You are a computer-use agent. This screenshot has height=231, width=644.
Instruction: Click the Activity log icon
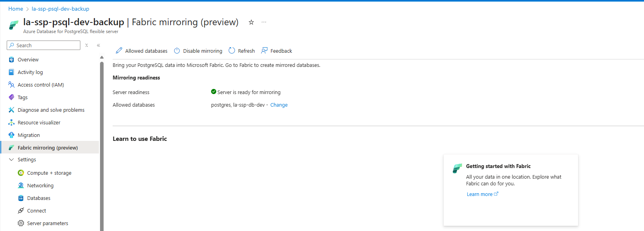click(x=11, y=72)
